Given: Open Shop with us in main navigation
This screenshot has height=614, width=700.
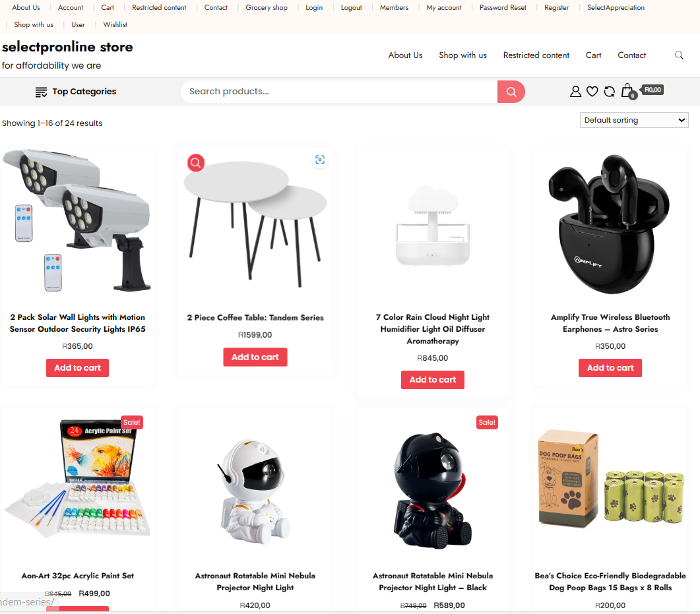Looking at the screenshot, I should click(462, 55).
